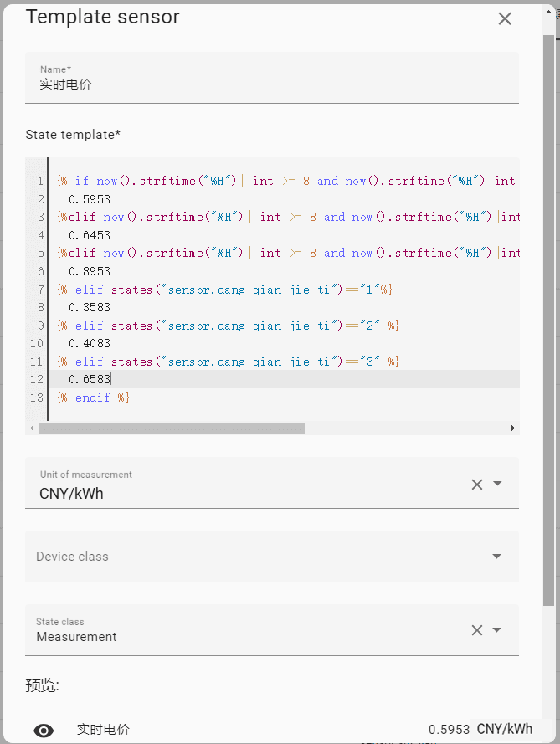This screenshot has height=744, width=560.
Task: Click the first if statement on line 1
Action: (82, 181)
